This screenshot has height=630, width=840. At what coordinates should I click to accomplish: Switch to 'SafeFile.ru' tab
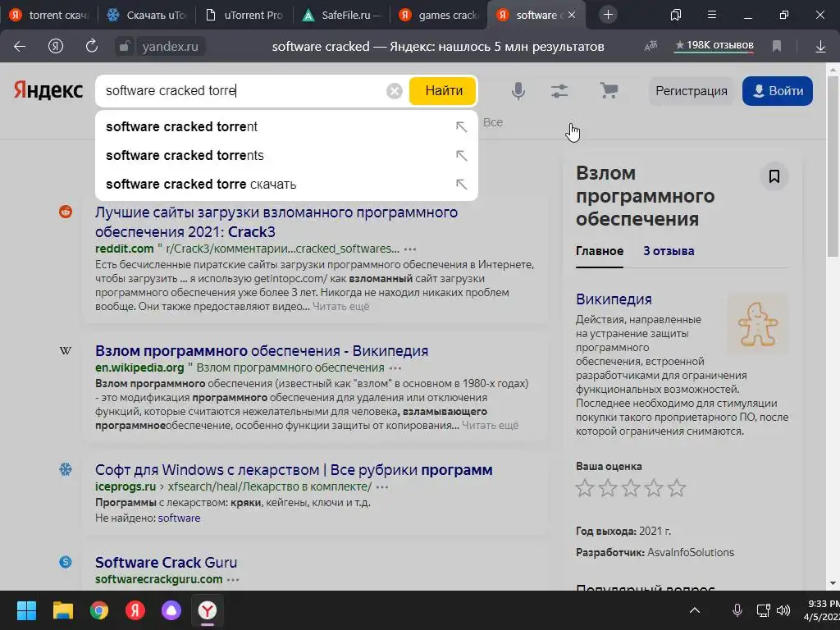click(342, 15)
